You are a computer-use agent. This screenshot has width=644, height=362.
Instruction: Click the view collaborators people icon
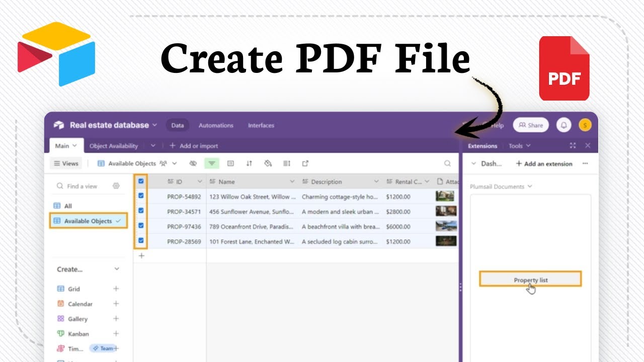(163, 163)
